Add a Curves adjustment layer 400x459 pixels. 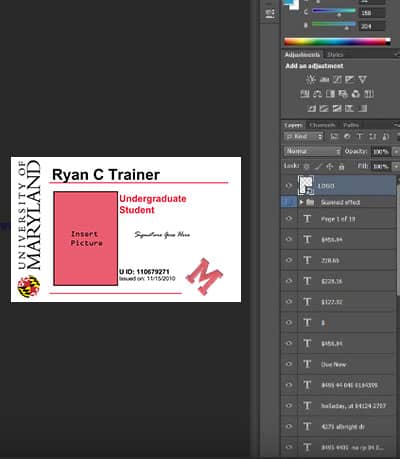(337, 79)
